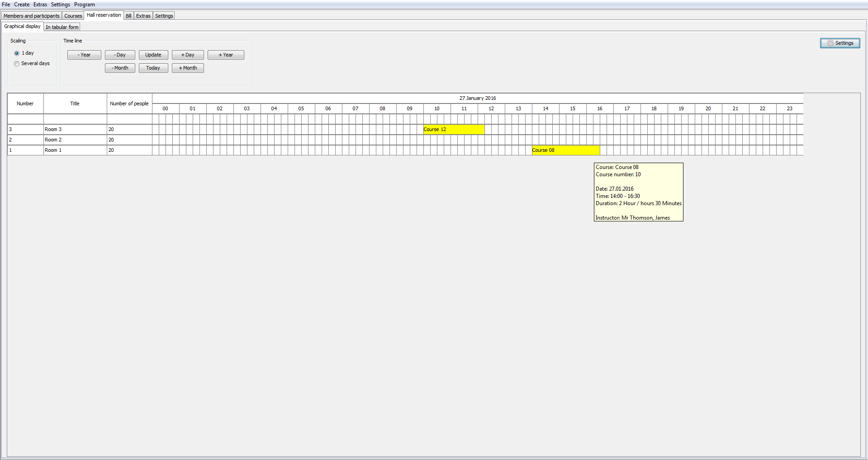The height and width of the screenshot is (460, 868).
Task: Click the 27 January 2016 date header
Action: pos(478,99)
